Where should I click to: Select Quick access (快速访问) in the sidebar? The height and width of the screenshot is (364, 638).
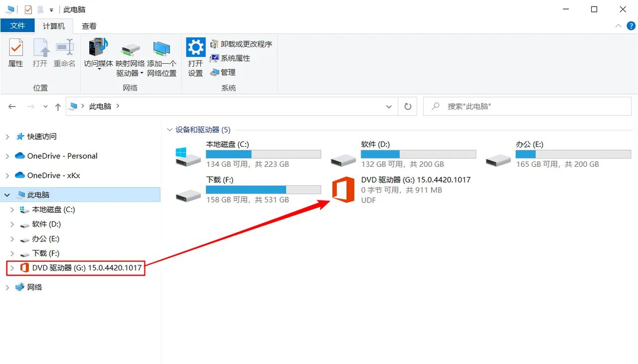point(42,136)
